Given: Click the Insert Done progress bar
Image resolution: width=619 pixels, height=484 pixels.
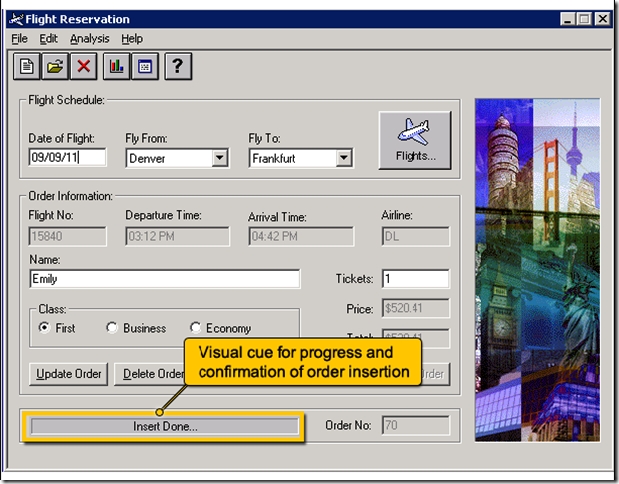Looking at the screenshot, I should (165, 426).
